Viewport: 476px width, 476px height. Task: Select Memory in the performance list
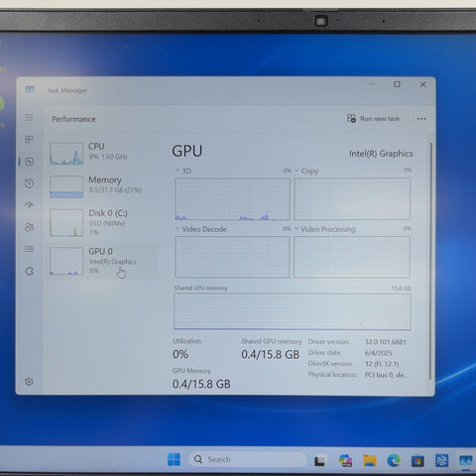(102, 186)
